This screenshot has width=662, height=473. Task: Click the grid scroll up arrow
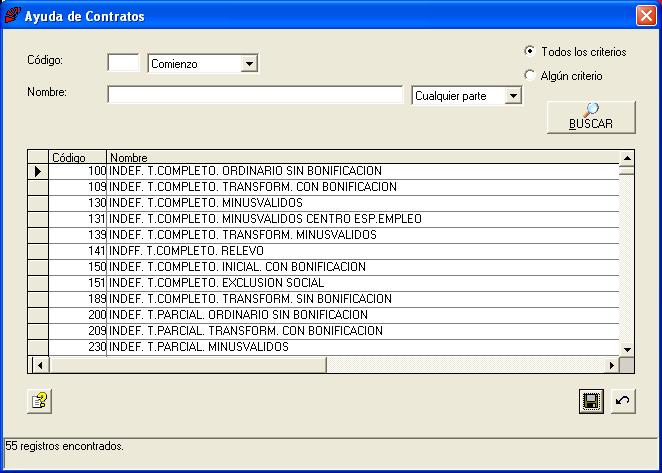pos(627,158)
